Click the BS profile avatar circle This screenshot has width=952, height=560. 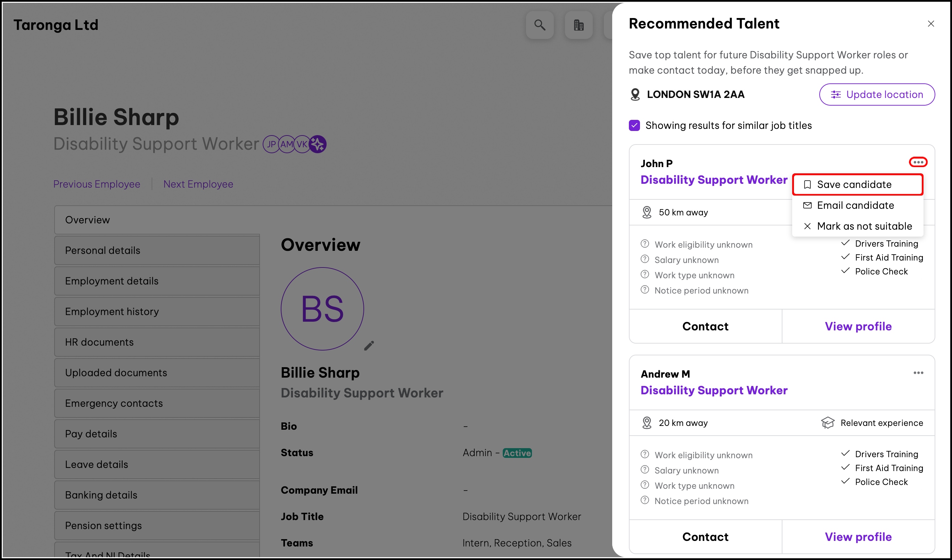tap(322, 309)
